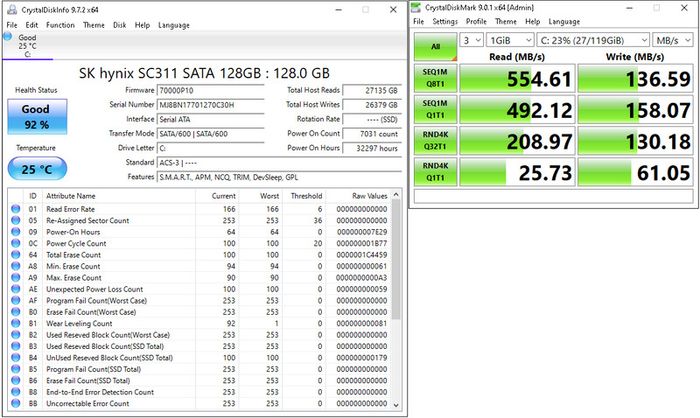Open the drive selector showing C: 23%
The width and height of the screenshot is (700, 418).
593,40
